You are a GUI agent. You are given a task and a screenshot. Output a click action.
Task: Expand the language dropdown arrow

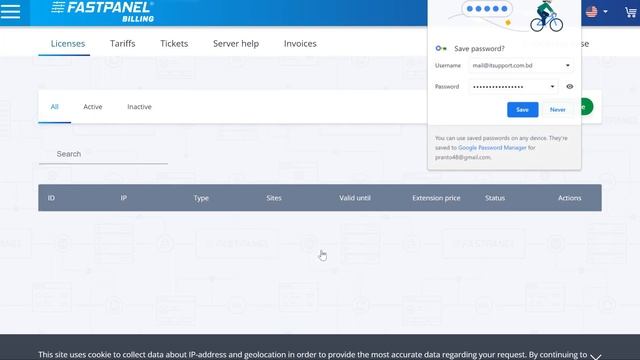(x=605, y=12)
